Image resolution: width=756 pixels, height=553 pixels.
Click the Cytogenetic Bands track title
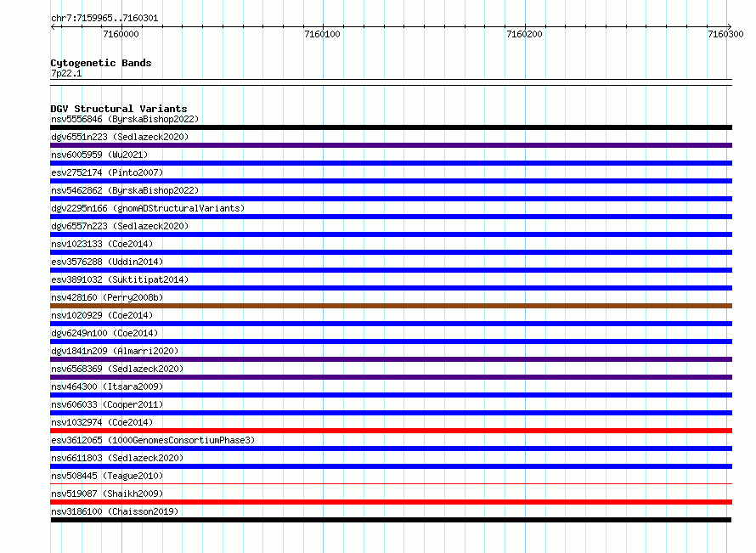[x=101, y=63]
